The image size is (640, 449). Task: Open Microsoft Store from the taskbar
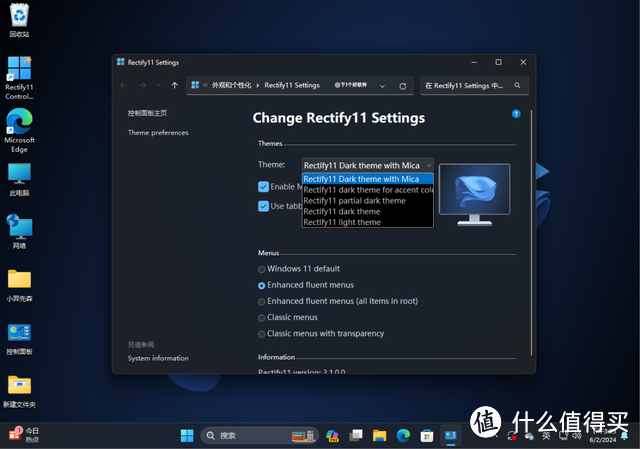[427, 436]
